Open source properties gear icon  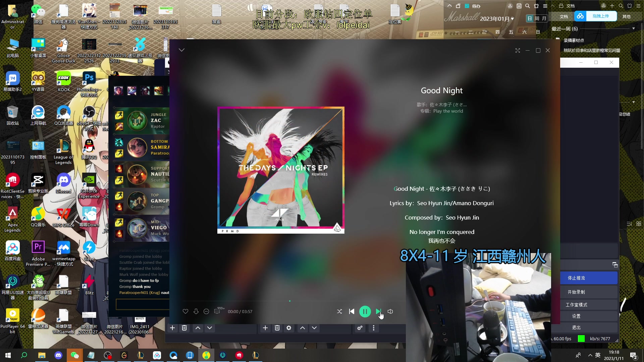[289, 328]
